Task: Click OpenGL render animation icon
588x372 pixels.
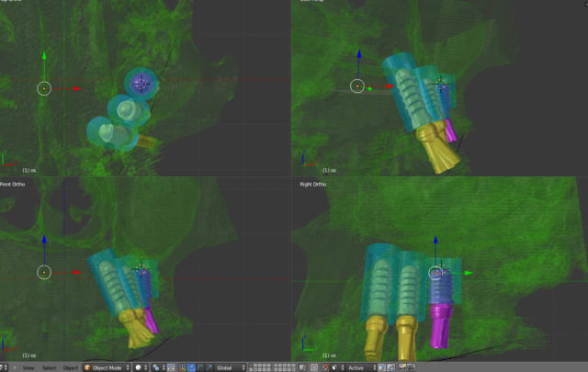Action: [x=411, y=367]
